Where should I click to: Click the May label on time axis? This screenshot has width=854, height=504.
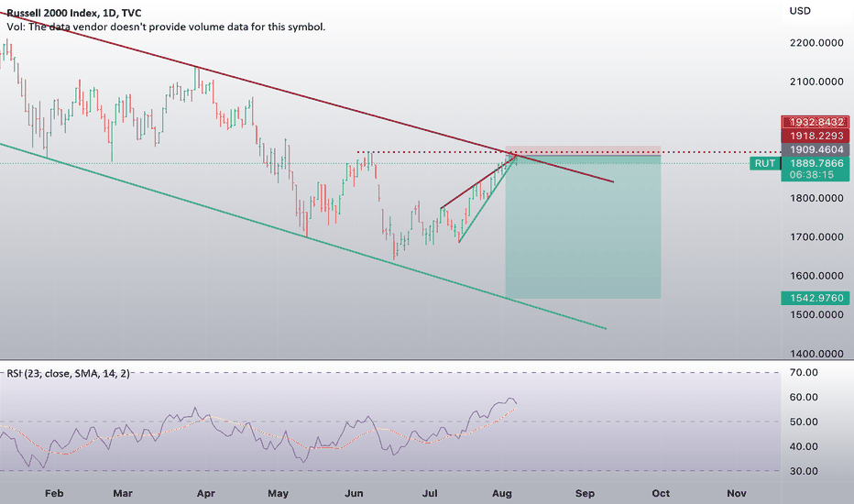click(x=278, y=493)
